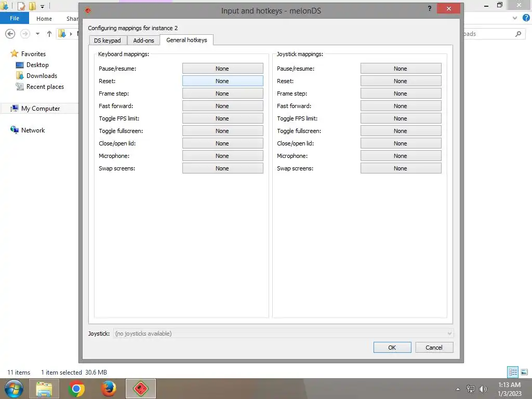Set joystick mapping for Toggle fullscreen
The height and width of the screenshot is (399, 532).
pyautogui.click(x=401, y=131)
